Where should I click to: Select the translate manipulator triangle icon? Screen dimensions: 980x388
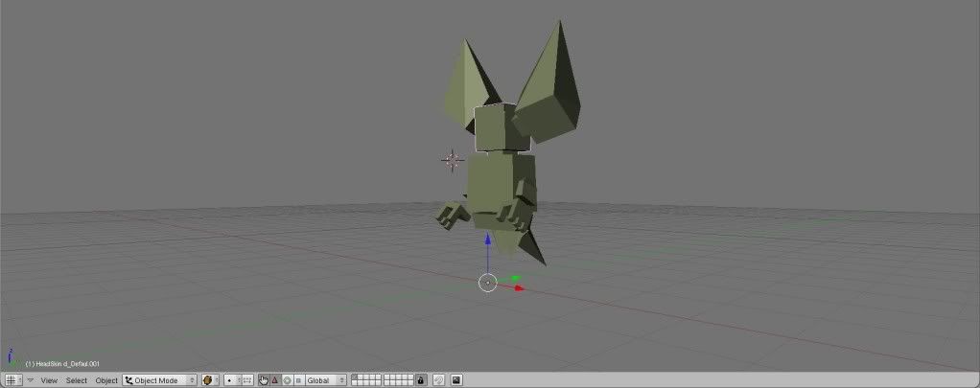click(275, 380)
